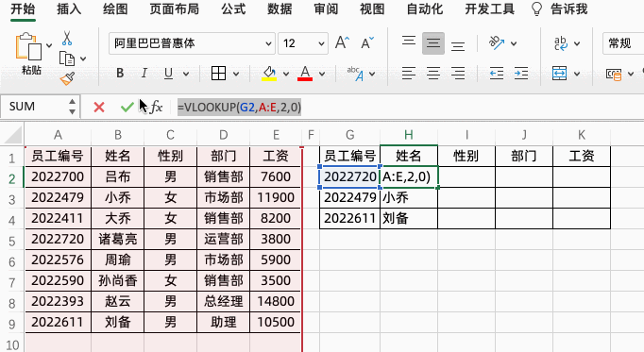
Task: Open font size dropdown showing 12
Action: pyautogui.click(x=303, y=43)
